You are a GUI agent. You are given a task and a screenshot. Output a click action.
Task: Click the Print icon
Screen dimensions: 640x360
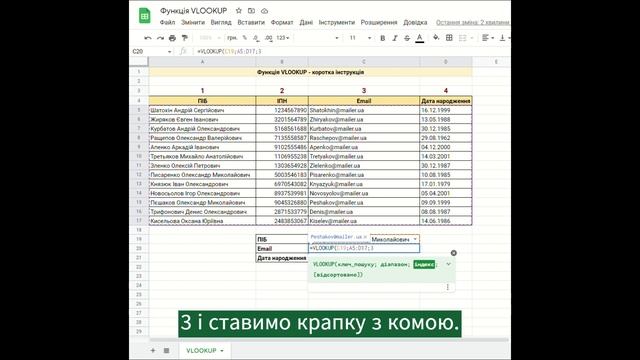[x=172, y=38]
